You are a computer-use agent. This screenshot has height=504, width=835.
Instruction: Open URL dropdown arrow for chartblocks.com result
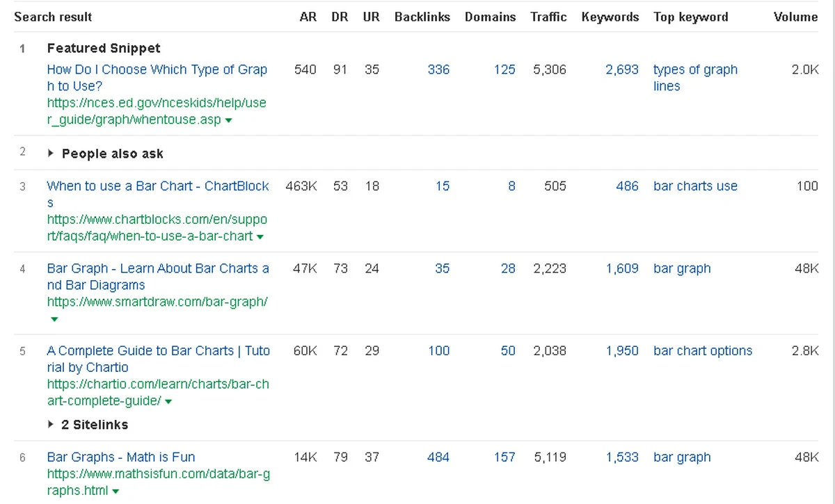(260, 237)
